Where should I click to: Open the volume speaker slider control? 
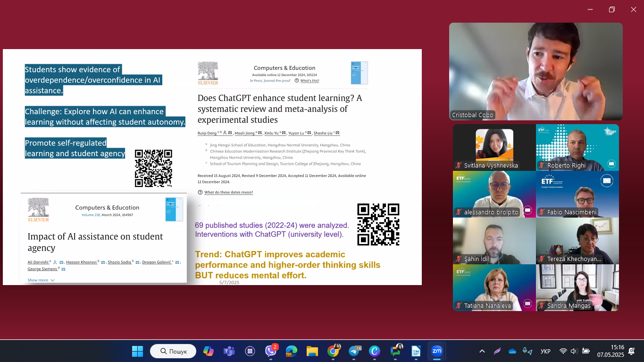click(574, 351)
